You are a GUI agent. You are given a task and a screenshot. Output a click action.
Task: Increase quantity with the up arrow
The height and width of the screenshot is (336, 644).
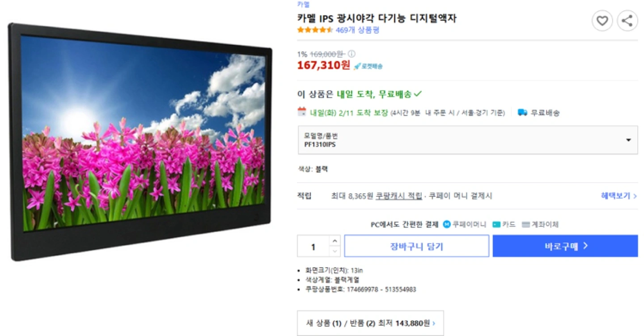(335, 241)
